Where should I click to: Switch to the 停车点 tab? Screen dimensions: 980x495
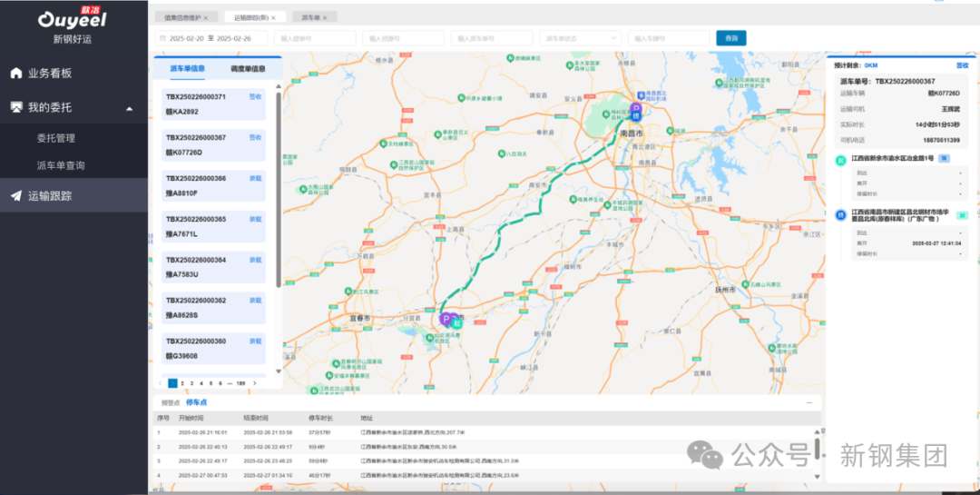pyautogui.click(x=196, y=401)
